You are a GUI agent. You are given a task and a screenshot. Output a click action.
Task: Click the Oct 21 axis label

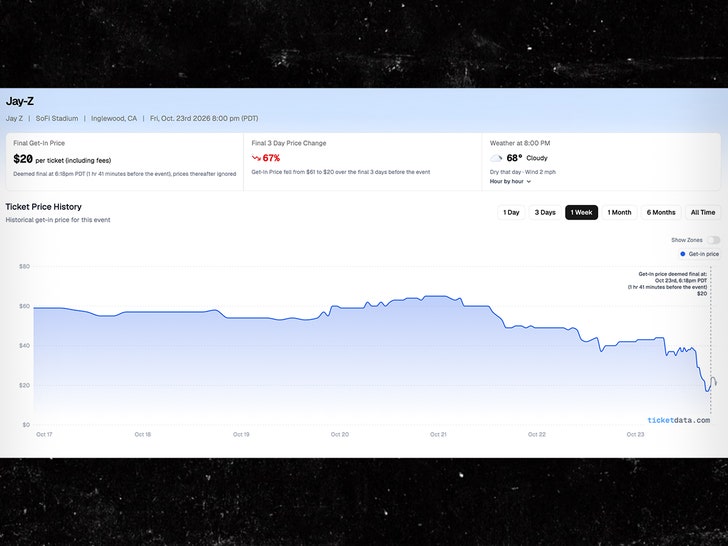[x=438, y=435]
